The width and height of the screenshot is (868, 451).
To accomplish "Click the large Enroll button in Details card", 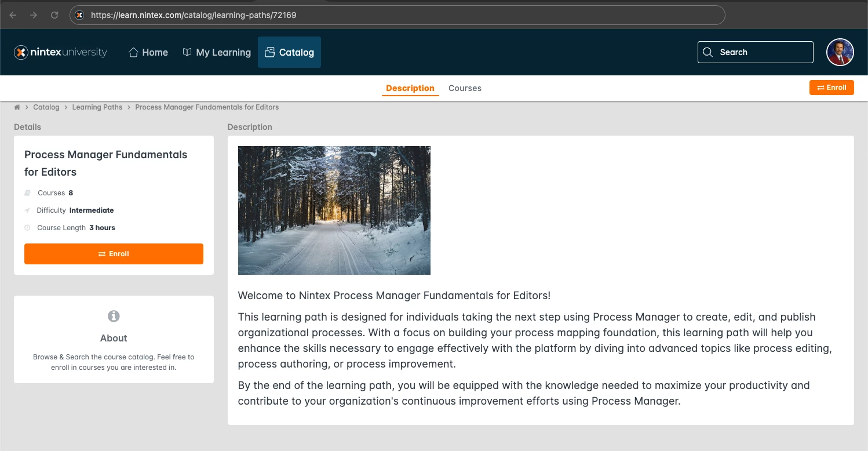I will (114, 254).
